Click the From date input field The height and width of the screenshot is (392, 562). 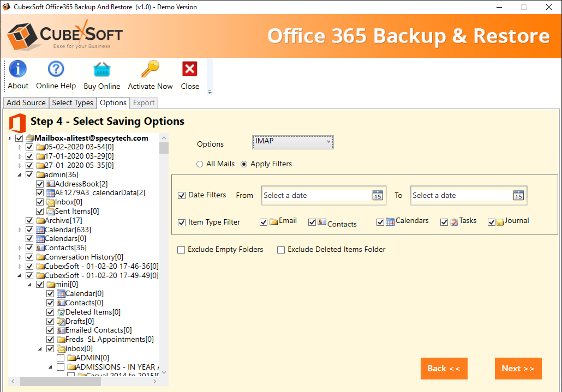tap(317, 196)
